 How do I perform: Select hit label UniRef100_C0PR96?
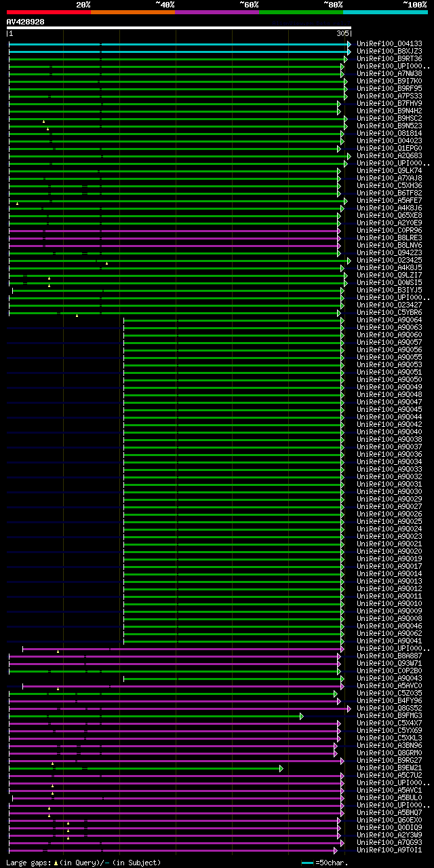click(389, 230)
